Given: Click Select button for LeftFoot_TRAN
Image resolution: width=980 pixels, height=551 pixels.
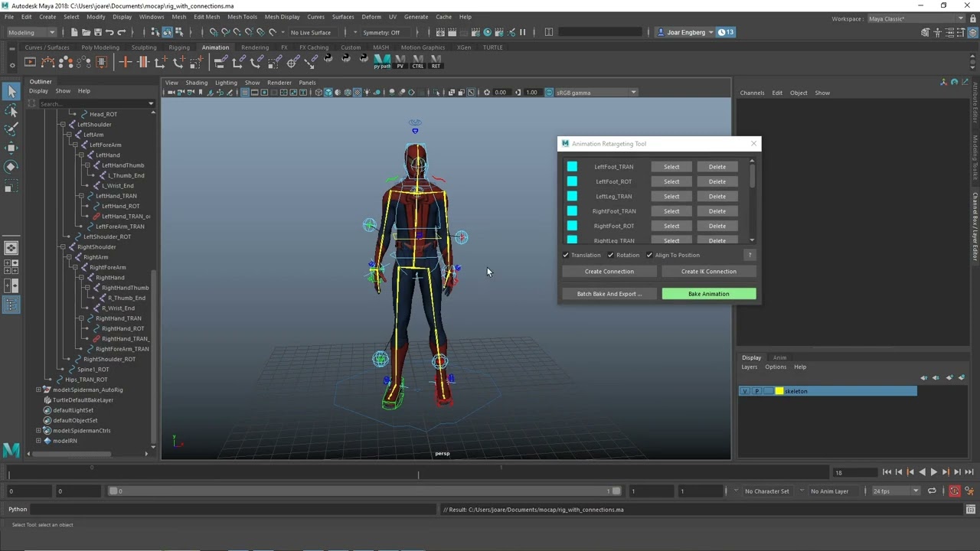Looking at the screenshot, I should [x=671, y=167].
